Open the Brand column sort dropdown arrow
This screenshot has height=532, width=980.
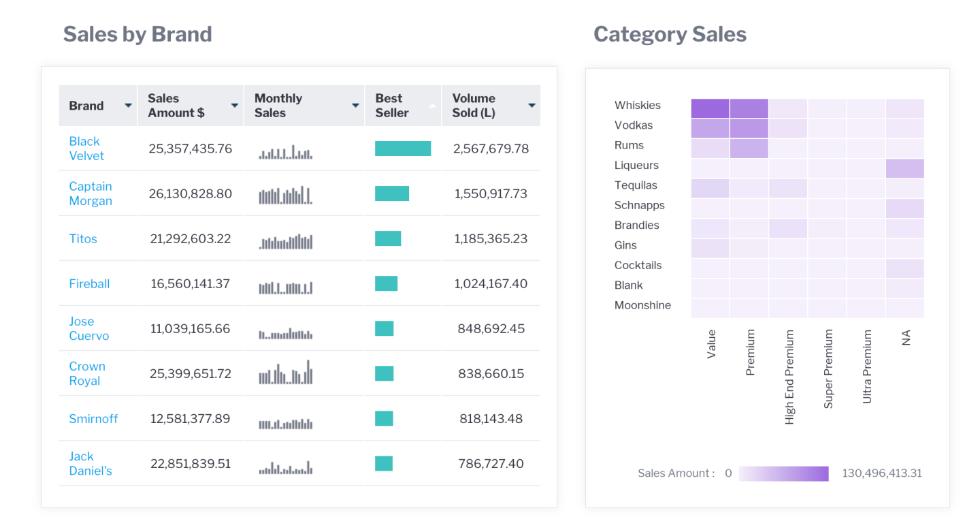pyautogui.click(x=128, y=106)
